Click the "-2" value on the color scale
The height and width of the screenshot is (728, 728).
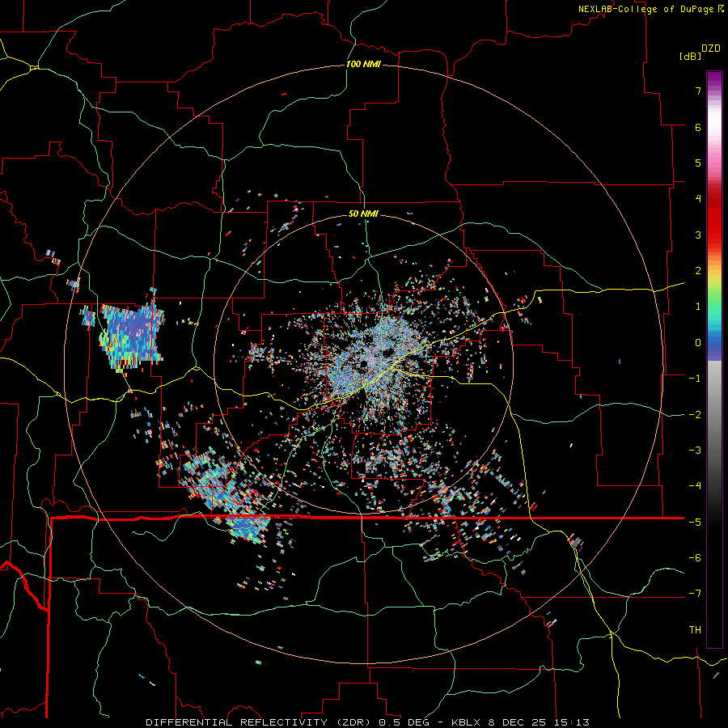(x=695, y=415)
